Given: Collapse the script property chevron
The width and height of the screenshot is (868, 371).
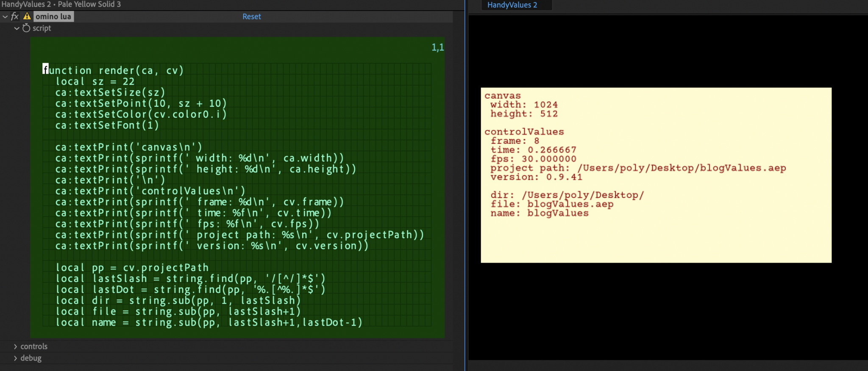Looking at the screenshot, I should [17, 28].
